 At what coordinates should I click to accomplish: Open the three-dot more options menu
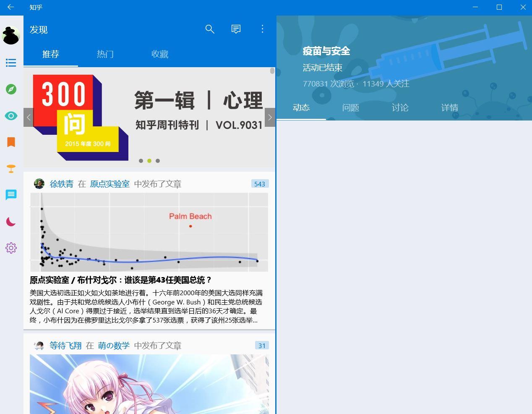pyautogui.click(x=263, y=29)
